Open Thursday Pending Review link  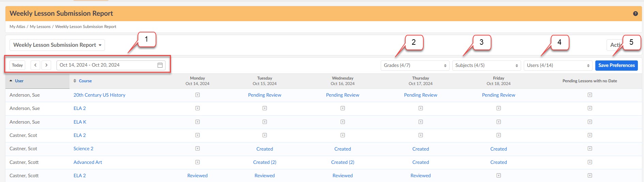[x=421, y=95]
